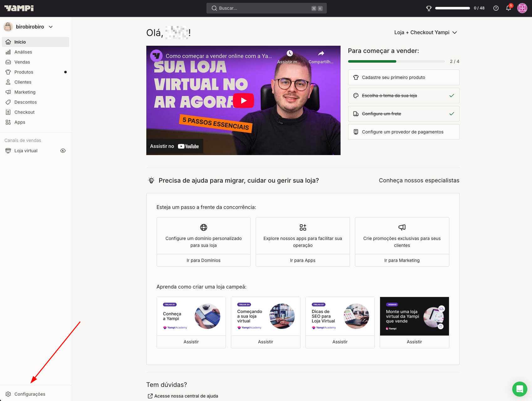The height and width of the screenshot is (401, 532).
Task: Open Começando a sua loja virtual thumbnail
Action: pyautogui.click(x=266, y=316)
